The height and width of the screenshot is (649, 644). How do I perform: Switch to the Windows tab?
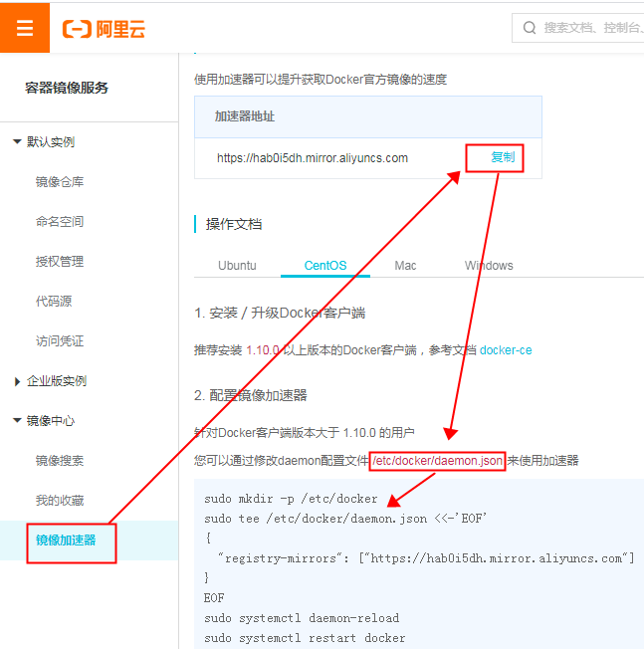(x=489, y=266)
